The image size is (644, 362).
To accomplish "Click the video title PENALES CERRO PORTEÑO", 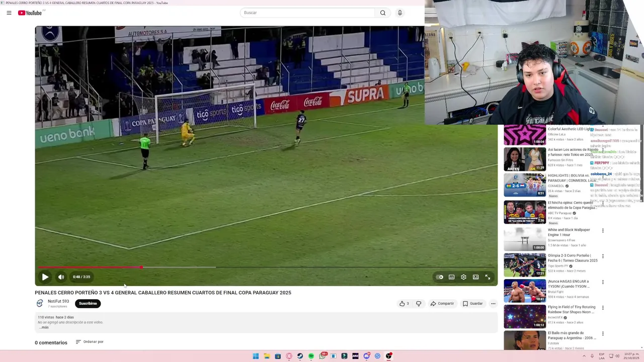I will click(x=163, y=293).
